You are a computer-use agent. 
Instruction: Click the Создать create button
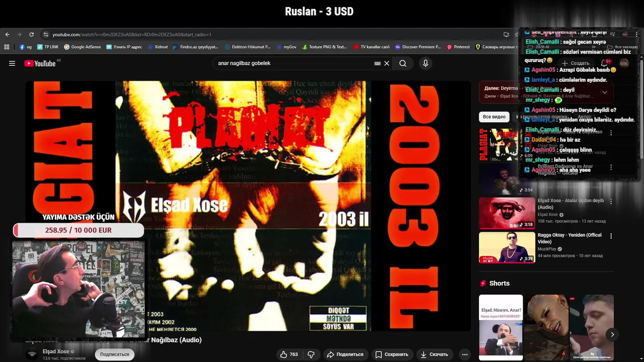pos(576,63)
